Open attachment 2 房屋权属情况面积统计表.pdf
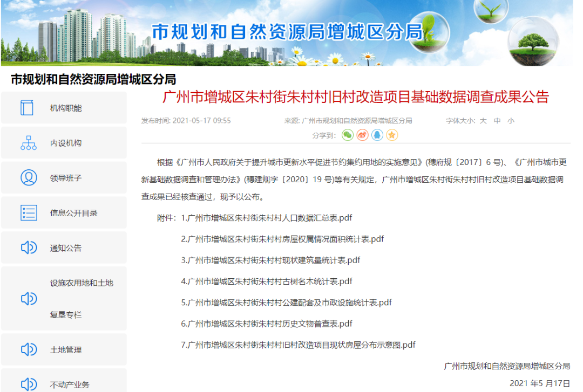Viewport: 583px width, 392px height. click(282, 239)
